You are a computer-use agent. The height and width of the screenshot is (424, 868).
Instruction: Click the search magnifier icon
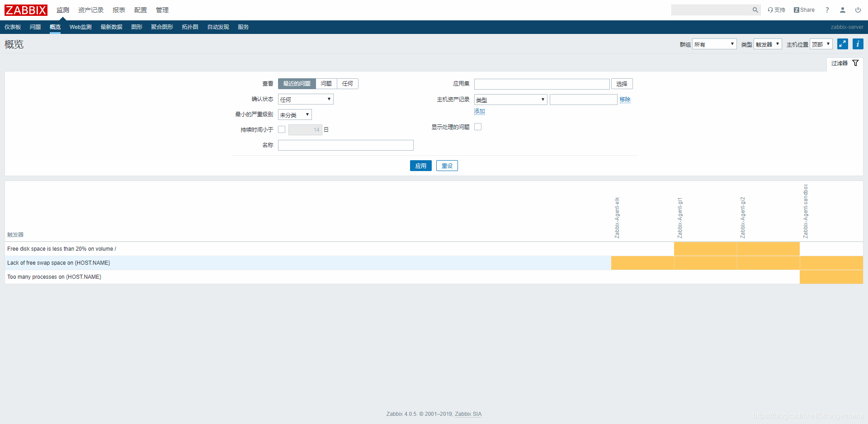click(755, 10)
